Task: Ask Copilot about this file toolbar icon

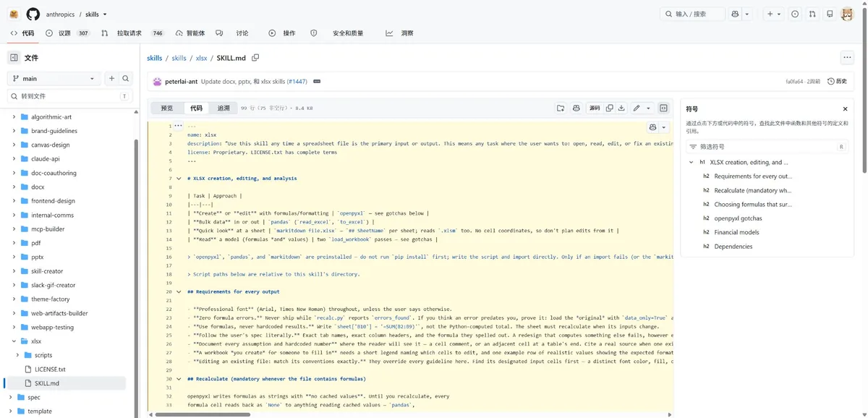Action: pos(576,108)
